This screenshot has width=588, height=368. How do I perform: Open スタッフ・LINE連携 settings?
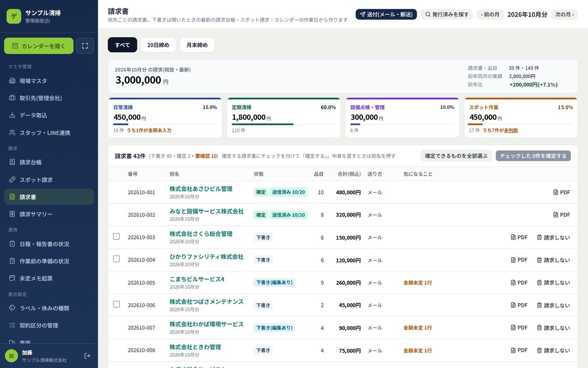coord(49,132)
